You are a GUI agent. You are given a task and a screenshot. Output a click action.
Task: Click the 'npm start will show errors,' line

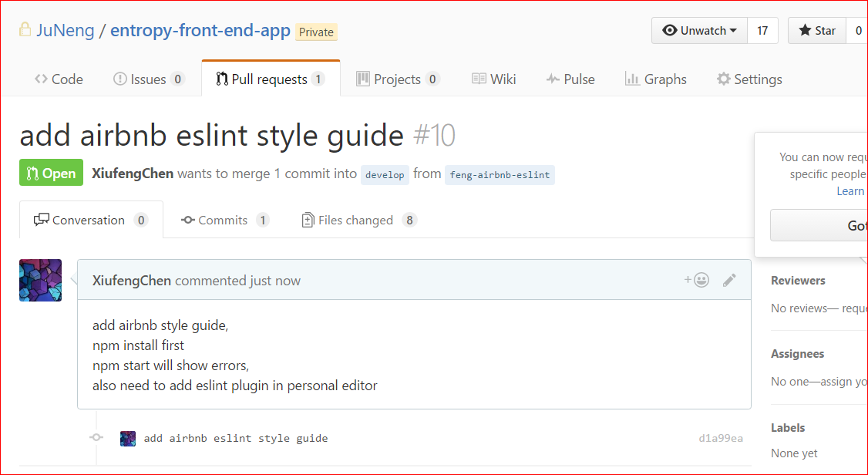171,366
